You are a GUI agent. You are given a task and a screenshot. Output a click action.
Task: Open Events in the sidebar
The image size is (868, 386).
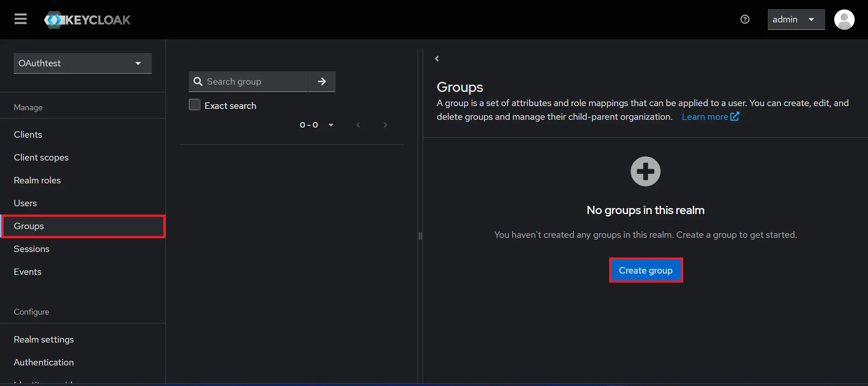point(83,272)
